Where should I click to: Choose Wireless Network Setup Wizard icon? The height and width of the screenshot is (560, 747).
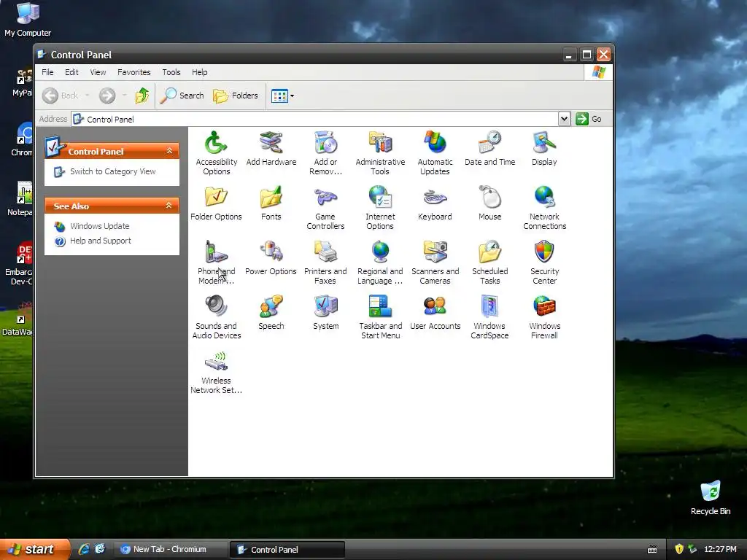pyautogui.click(x=216, y=372)
